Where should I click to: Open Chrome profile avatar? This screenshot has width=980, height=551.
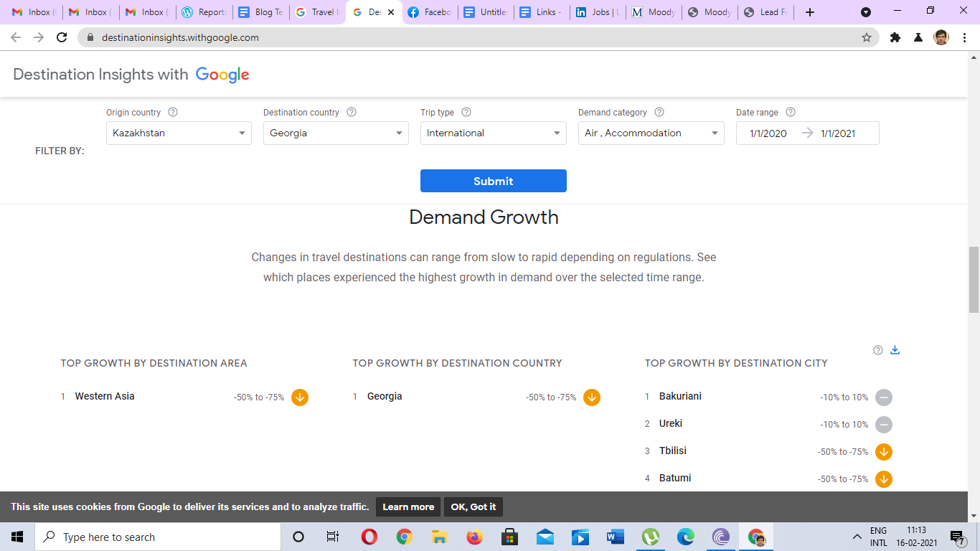(941, 37)
